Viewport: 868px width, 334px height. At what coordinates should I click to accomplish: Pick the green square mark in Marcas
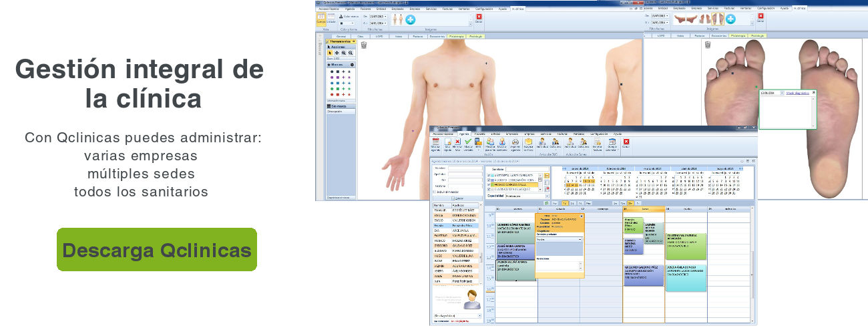click(x=338, y=89)
